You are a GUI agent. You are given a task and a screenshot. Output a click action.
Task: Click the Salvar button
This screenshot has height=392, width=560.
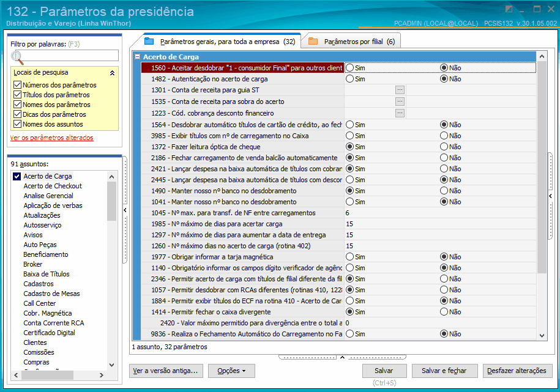pos(384,371)
